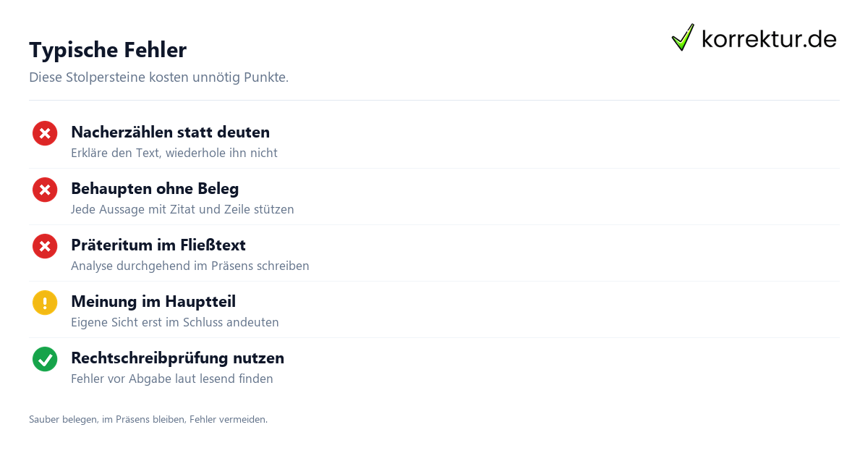Click the hint Eigene Sicht erst im Schluss
This screenshot has height=456, width=868.
click(x=175, y=322)
